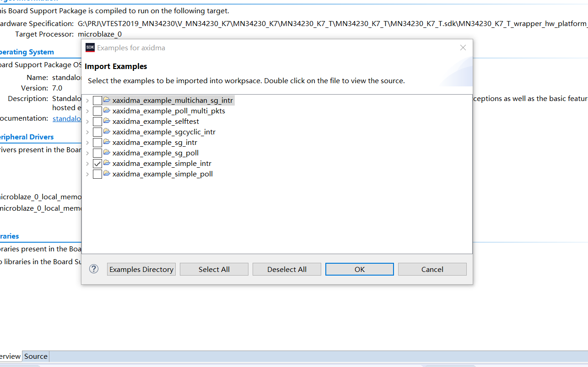Viewport: 588px width, 367px height.
Task: Confirm import with the OK button
Action: (x=360, y=269)
